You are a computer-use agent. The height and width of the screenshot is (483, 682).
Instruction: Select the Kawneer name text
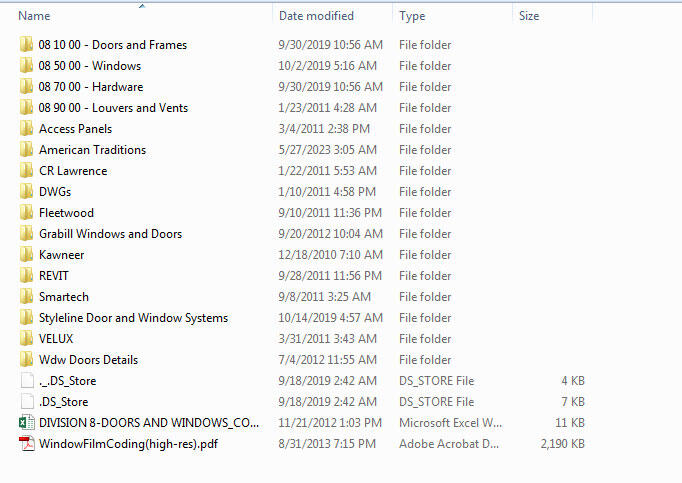[61, 255]
